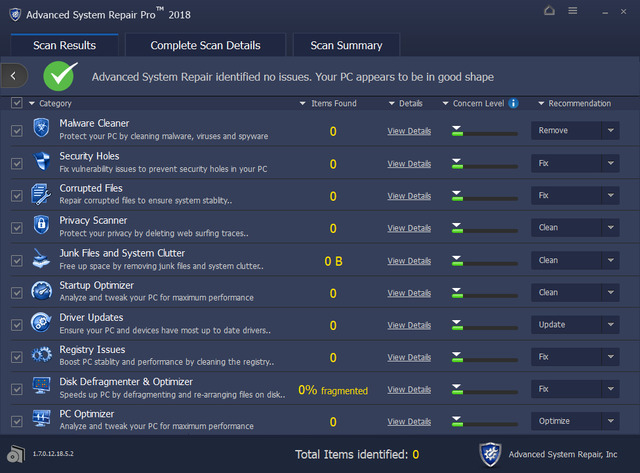
Task: Click the Concern Level info icon
Action: pos(513,103)
